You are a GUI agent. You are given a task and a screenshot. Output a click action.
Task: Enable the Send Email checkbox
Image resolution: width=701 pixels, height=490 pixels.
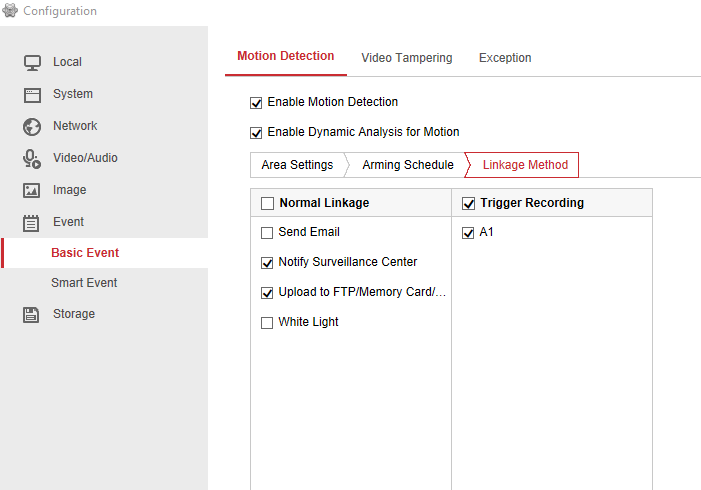[x=267, y=233]
